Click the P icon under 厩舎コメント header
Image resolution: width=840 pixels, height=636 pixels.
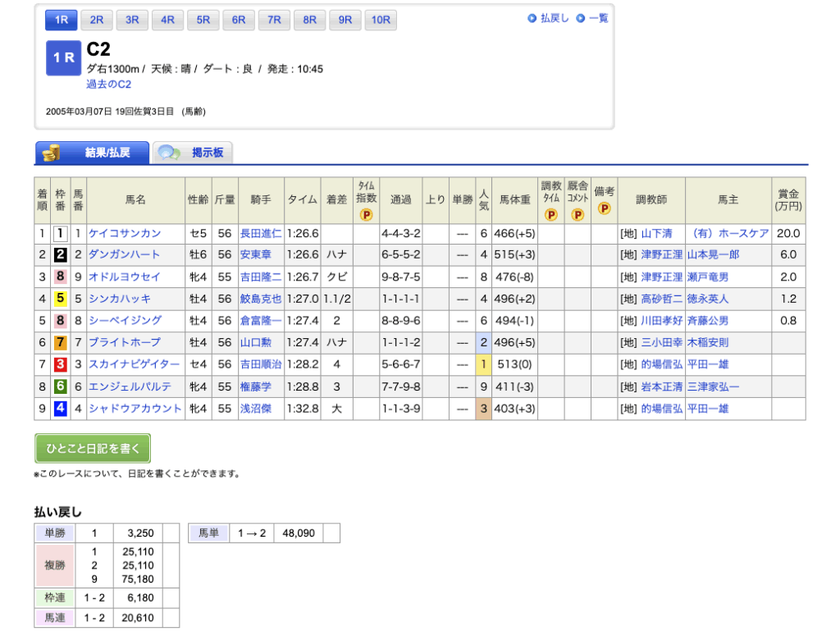(x=577, y=215)
